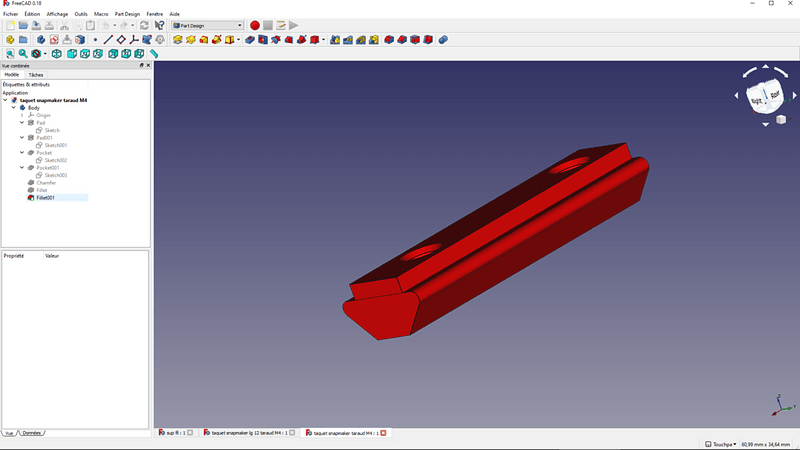Screen dimensions: 800x450
Task: Click the refresh recompute icon
Action: [x=144, y=26]
